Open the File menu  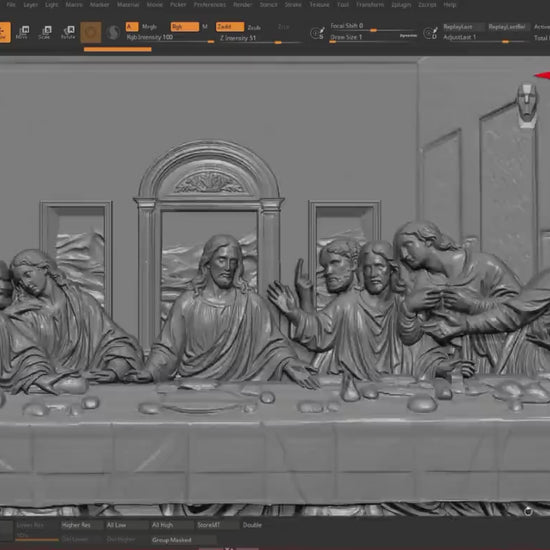(11, 5)
